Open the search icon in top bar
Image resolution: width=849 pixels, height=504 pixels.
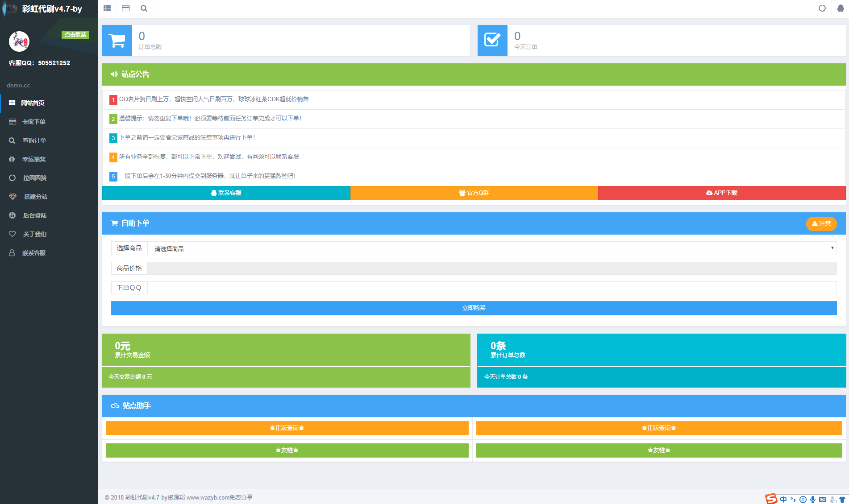tap(144, 8)
